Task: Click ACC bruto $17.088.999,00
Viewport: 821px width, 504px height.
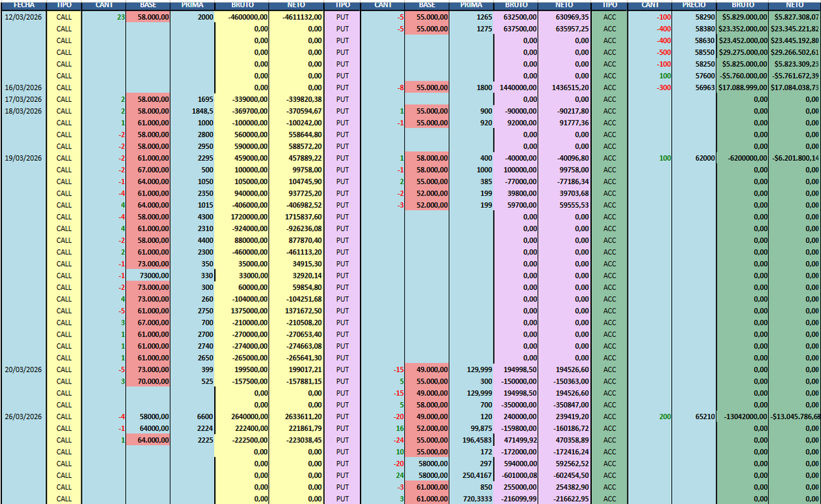Action: click(742, 88)
